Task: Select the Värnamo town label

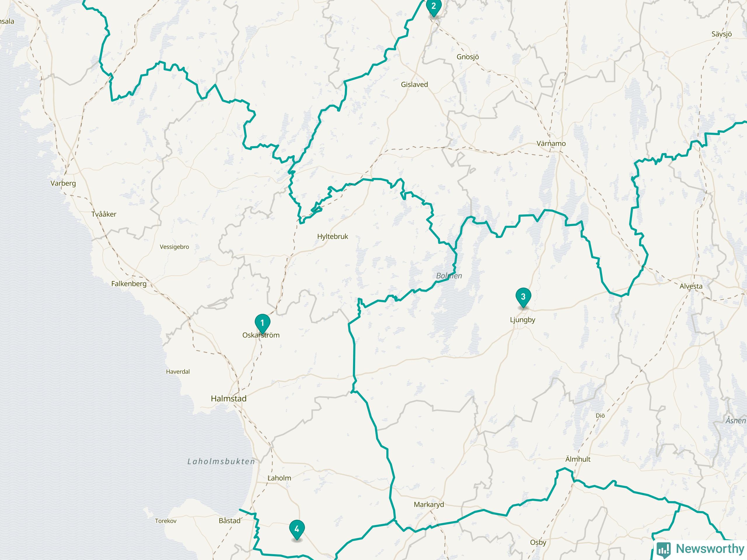Action: tap(551, 143)
